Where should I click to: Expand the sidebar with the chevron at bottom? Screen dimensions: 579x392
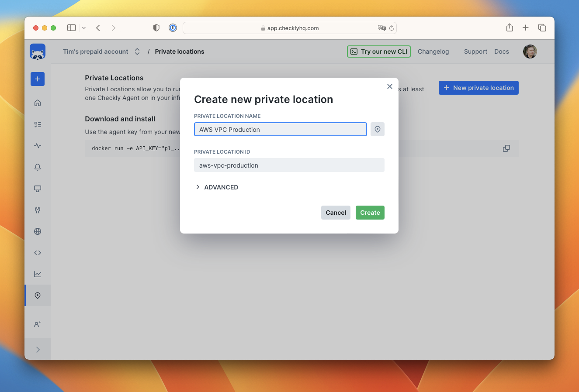[37, 349]
